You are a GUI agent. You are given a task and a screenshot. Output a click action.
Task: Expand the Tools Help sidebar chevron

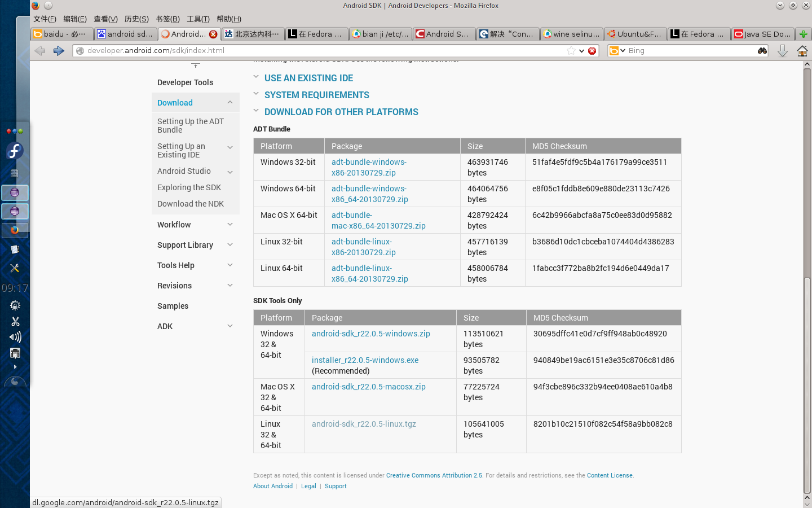pos(230,265)
